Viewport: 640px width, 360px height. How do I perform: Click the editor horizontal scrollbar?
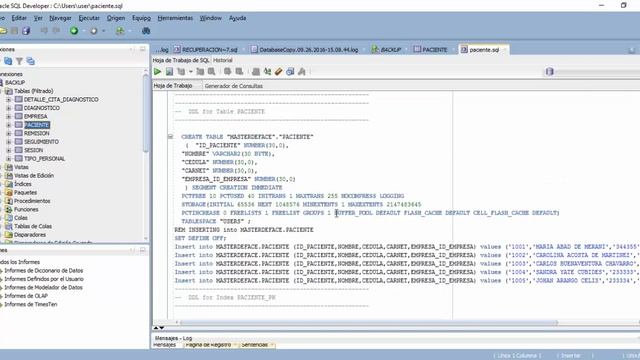coord(369,322)
